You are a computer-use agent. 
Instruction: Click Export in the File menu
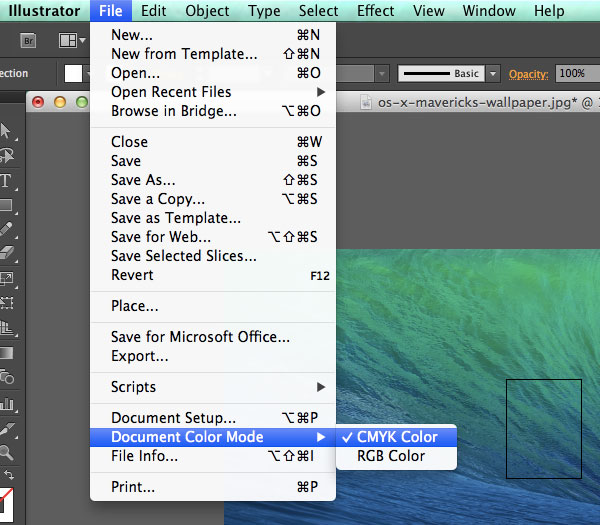(139, 356)
